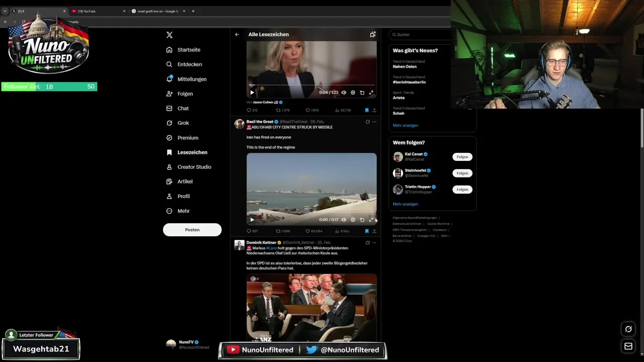Go to Profil in the sidebar

[x=178, y=196]
